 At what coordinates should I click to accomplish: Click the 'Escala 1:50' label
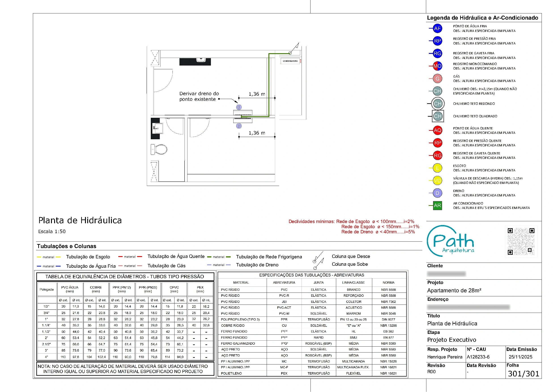coord(52,232)
